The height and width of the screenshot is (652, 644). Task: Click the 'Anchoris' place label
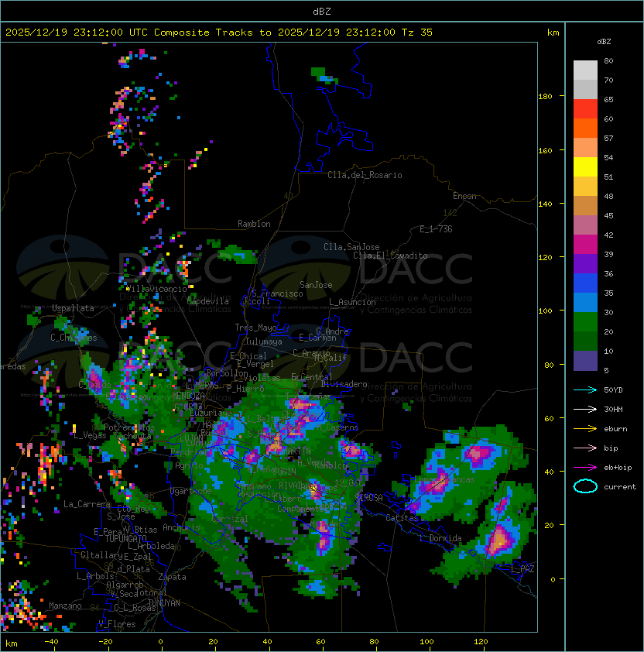[181, 527]
